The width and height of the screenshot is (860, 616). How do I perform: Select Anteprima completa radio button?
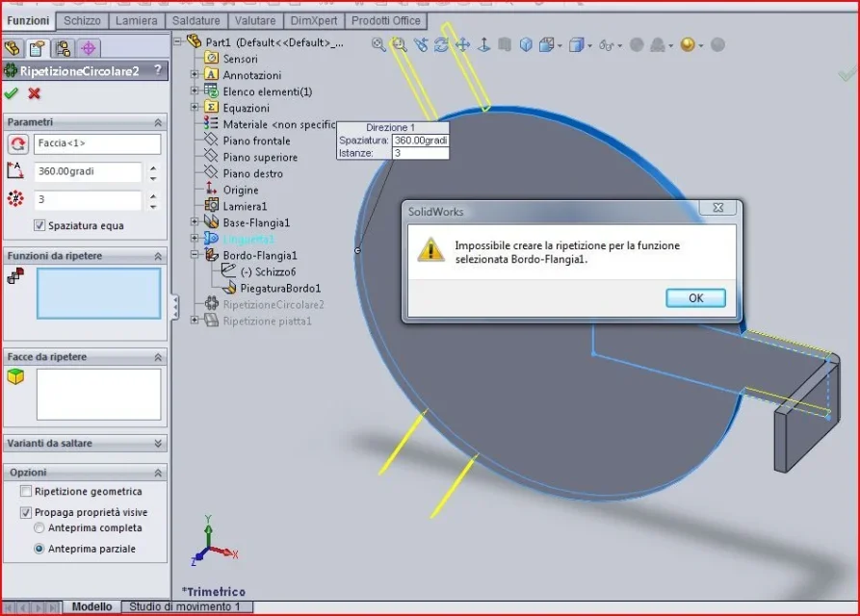click(39, 527)
